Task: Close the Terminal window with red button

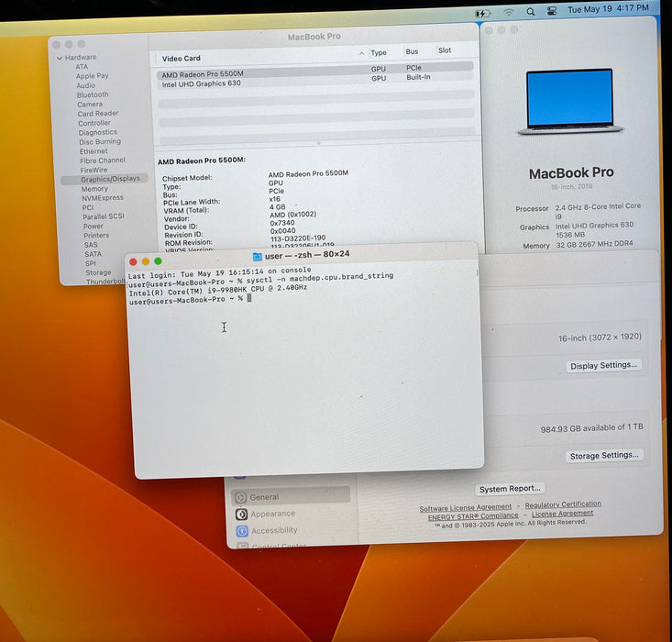Action: pos(133,261)
